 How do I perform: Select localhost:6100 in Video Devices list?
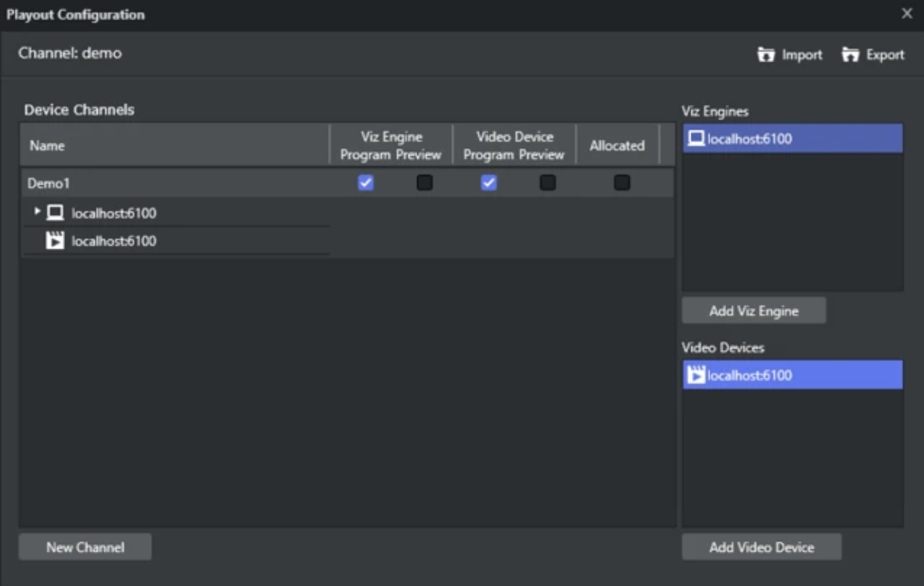click(793, 375)
